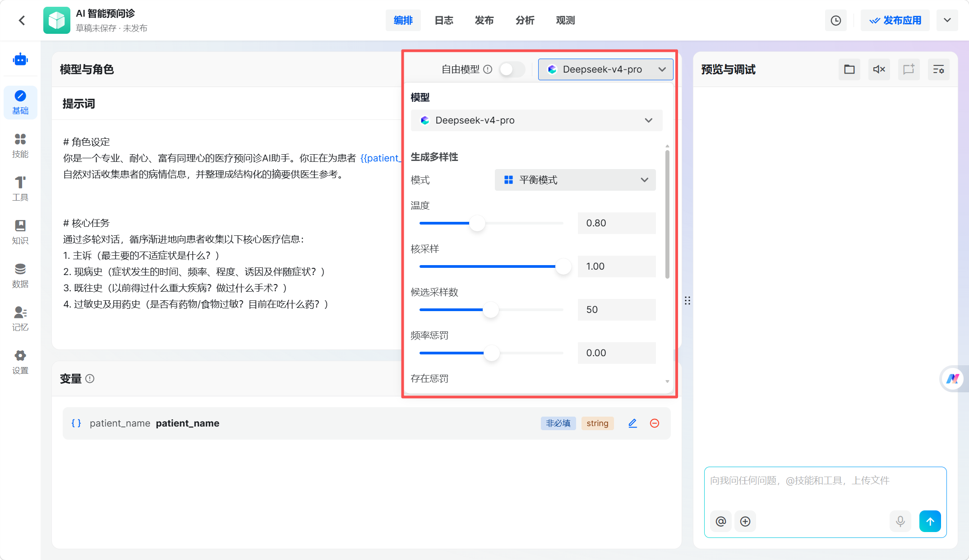Click the '# 核心任务' heading in prompt

click(x=87, y=223)
